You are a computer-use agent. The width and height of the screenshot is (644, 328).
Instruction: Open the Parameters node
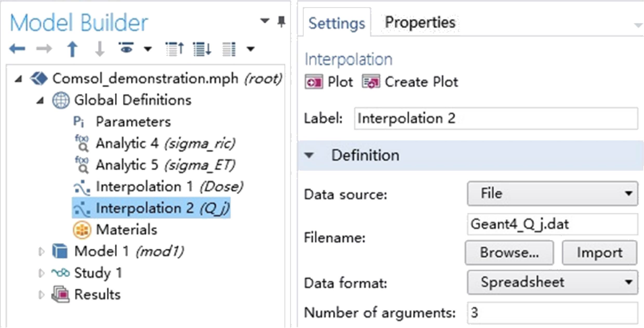pos(133,122)
